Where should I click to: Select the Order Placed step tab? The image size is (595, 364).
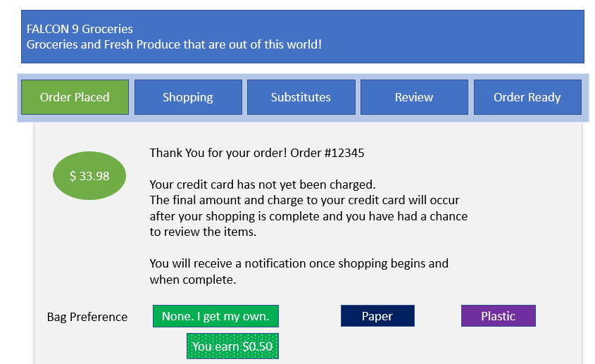[75, 97]
